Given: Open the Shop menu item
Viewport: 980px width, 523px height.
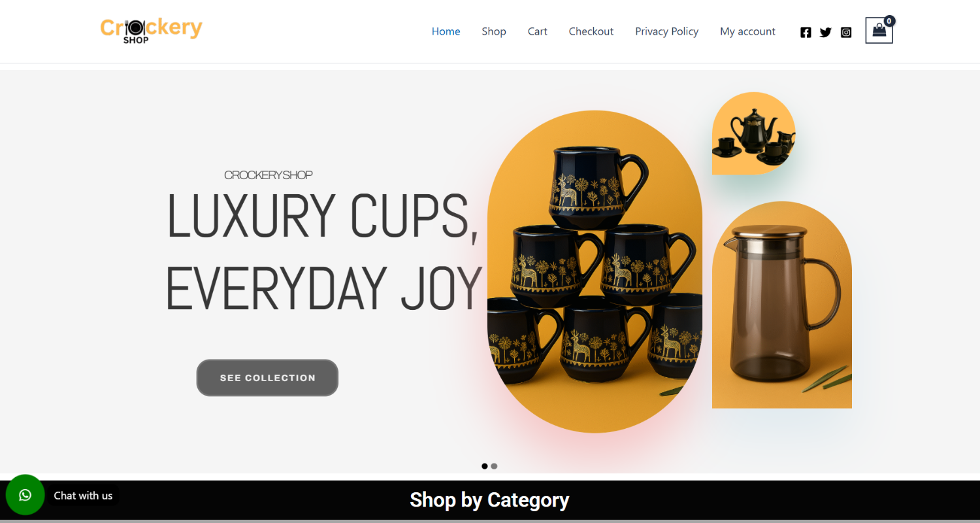Looking at the screenshot, I should [x=494, y=31].
